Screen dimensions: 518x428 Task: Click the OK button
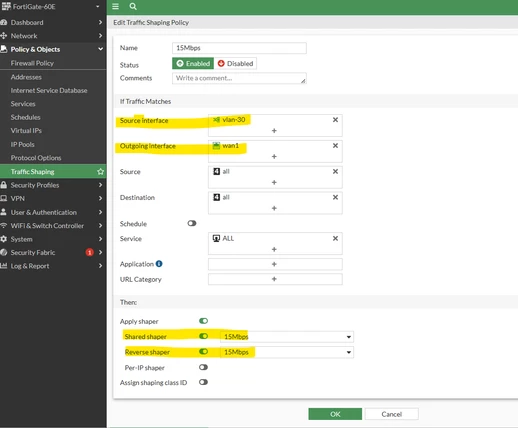click(x=335, y=414)
